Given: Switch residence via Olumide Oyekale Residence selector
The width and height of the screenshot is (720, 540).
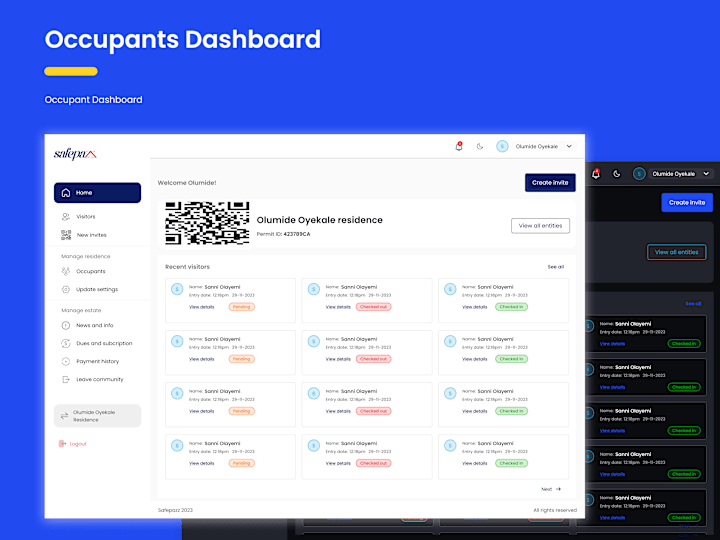Looking at the screenshot, I should tap(97, 416).
